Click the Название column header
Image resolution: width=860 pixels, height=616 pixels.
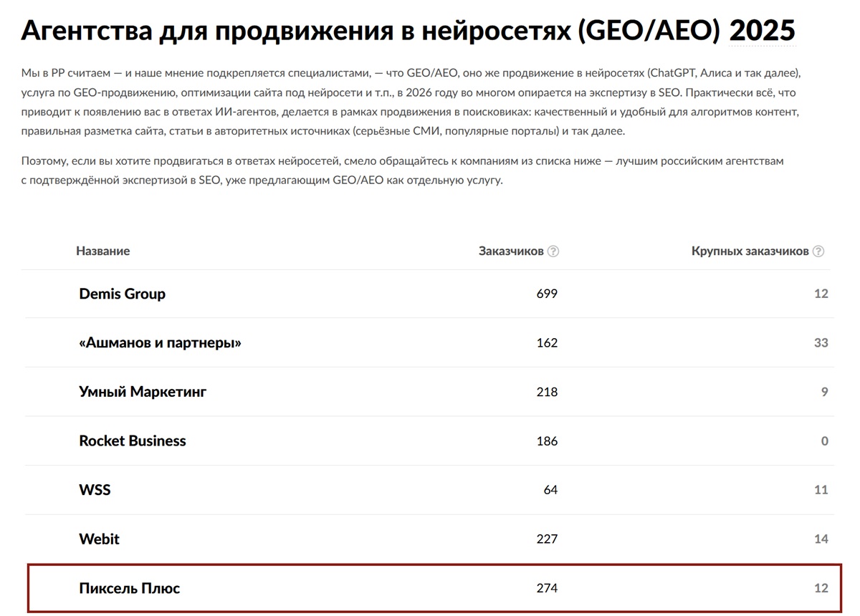102,251
